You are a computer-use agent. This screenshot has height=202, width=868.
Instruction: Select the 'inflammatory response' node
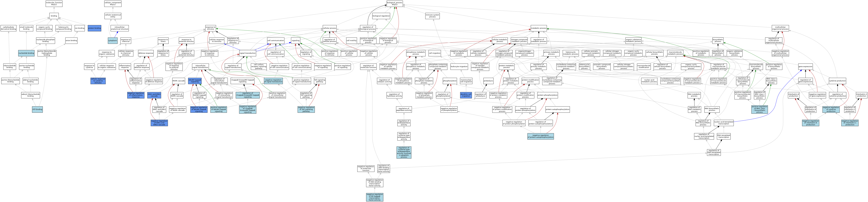click(125, 67)
